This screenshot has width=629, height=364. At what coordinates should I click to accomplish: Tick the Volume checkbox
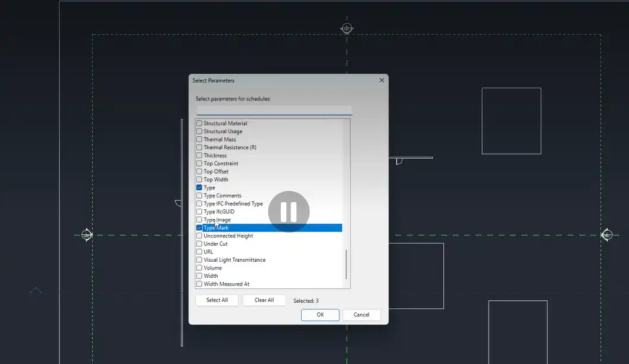click(x=199, y=268)
